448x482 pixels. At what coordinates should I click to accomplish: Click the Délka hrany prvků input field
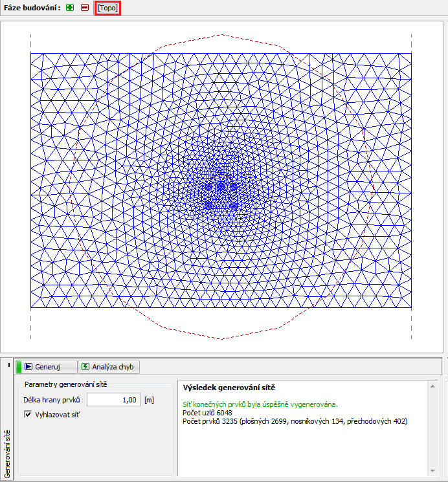(113, 400)
